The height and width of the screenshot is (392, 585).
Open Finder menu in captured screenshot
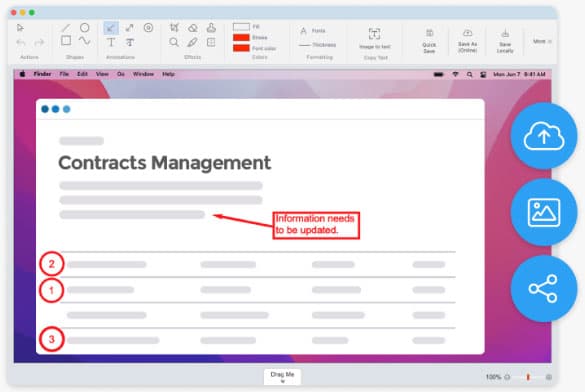(42, 74)
